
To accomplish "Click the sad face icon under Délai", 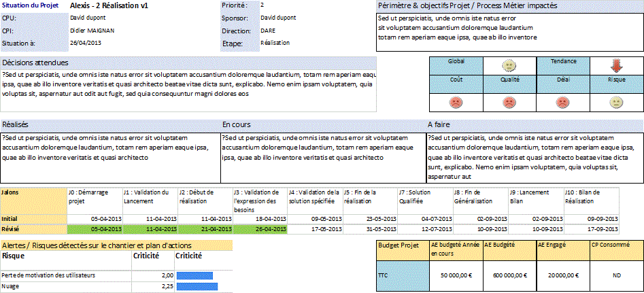I will (x=562, y=103).
